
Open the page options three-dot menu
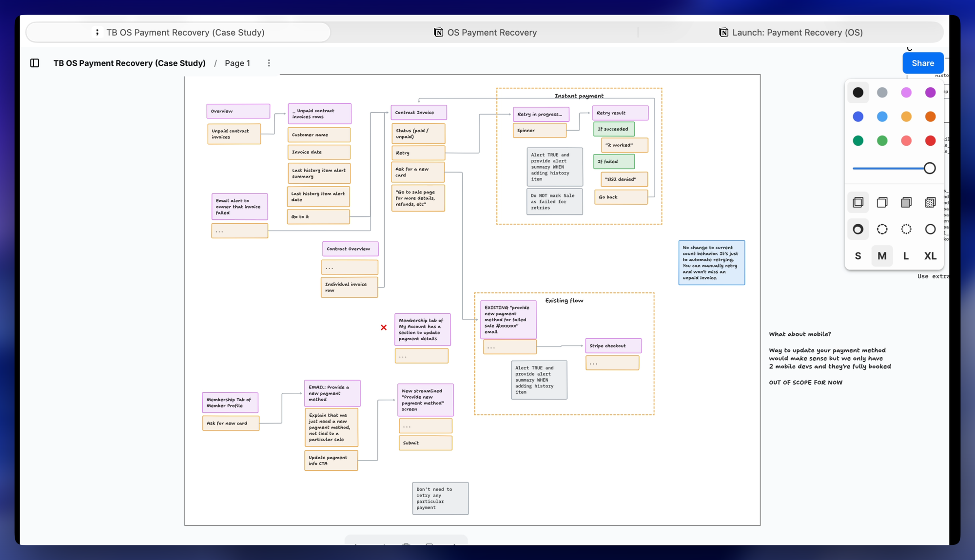(x=269, y=63)
